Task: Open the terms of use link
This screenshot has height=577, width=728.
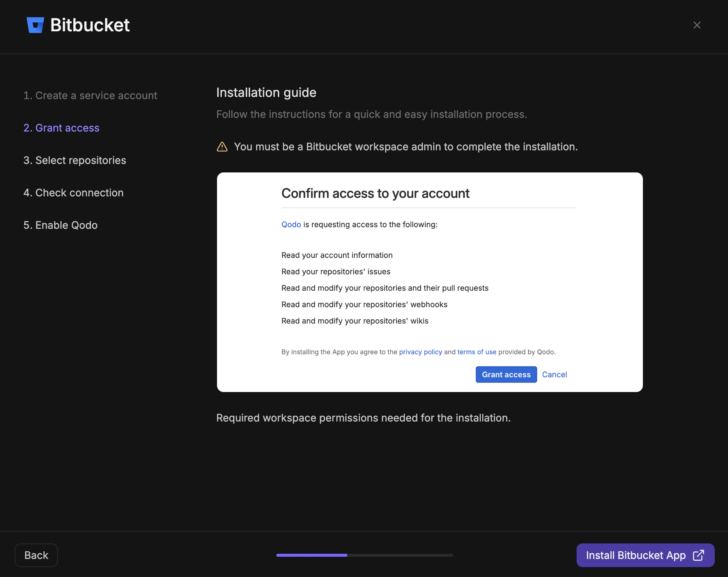Action: 476,352
